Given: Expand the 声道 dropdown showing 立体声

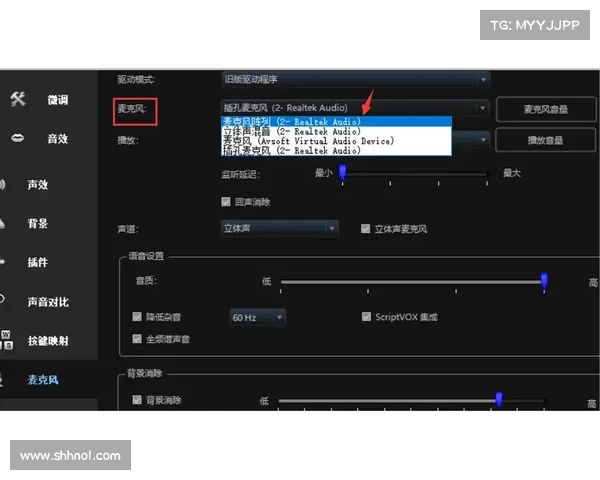Looking at the screenshot, I should pos(280,228).
